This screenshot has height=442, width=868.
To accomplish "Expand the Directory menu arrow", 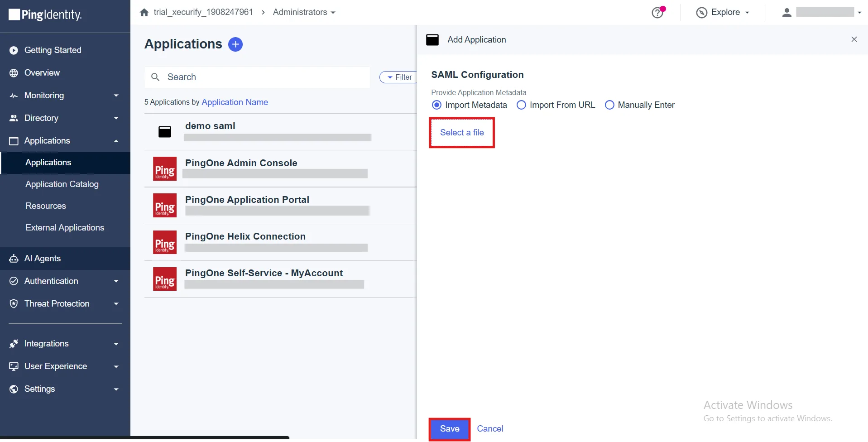I will [116, 118].
